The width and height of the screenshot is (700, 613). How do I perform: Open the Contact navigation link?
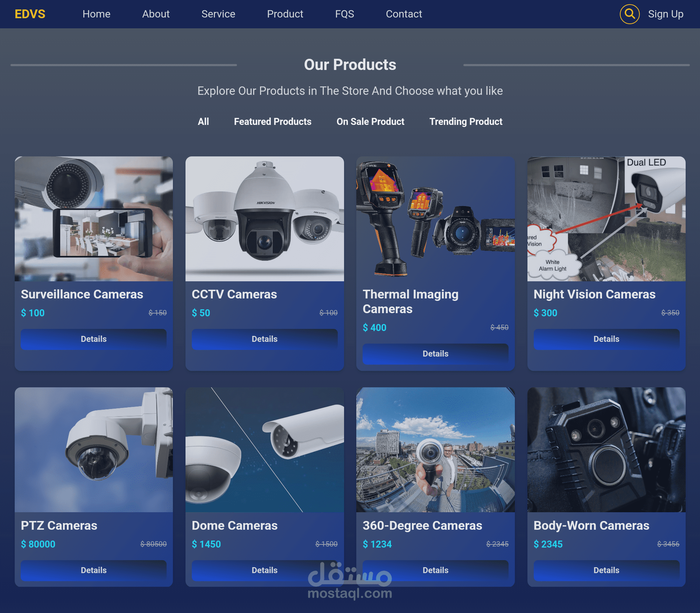tap(404, 14)
